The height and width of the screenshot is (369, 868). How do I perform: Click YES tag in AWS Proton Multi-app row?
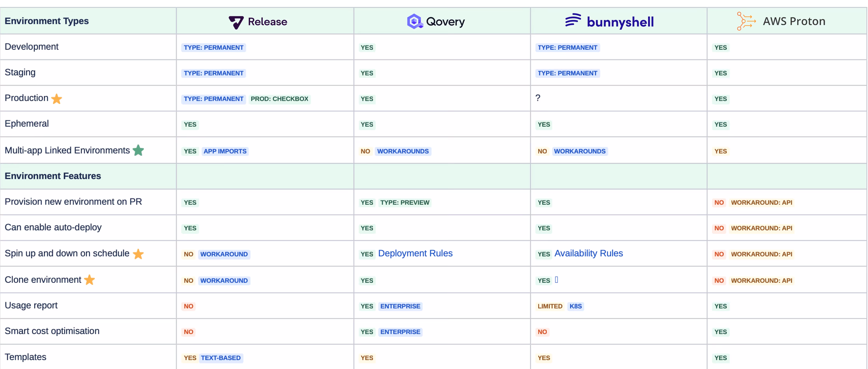(720, 151)
